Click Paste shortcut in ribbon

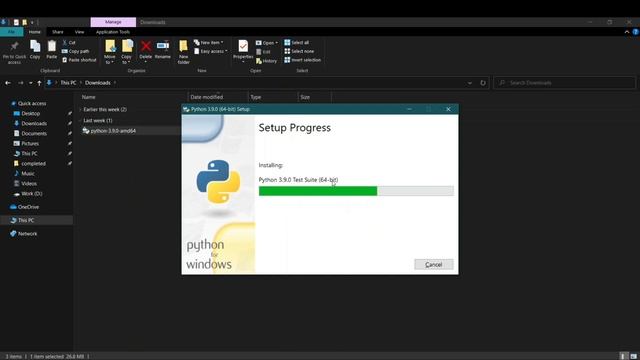pos(79,60)
